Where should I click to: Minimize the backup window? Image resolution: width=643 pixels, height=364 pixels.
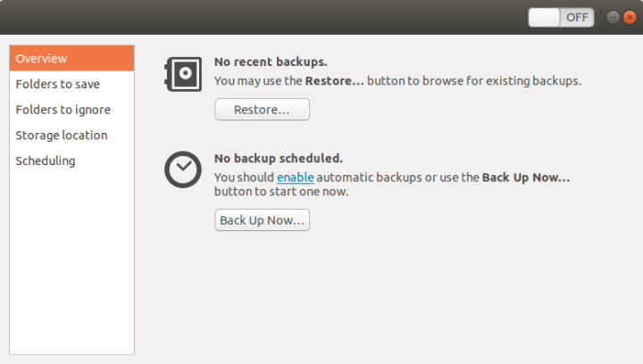(613, 17)
